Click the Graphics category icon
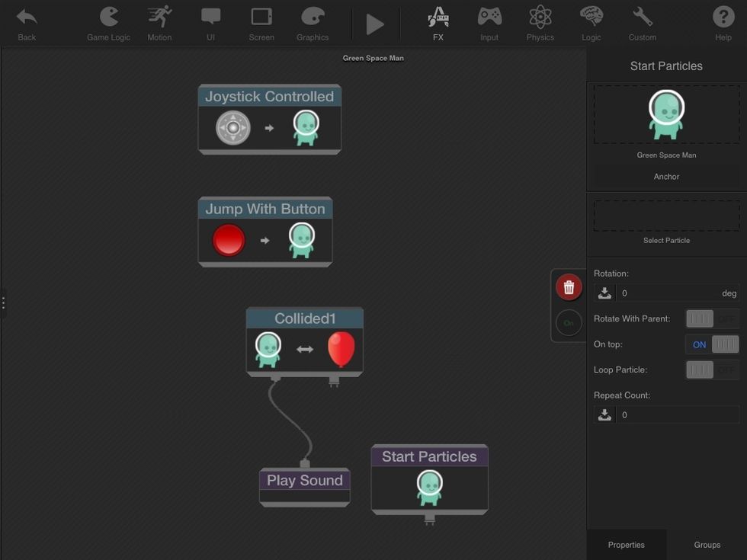Screen dimensions: 747x560 pyautogui.click(x=313, y=21)
